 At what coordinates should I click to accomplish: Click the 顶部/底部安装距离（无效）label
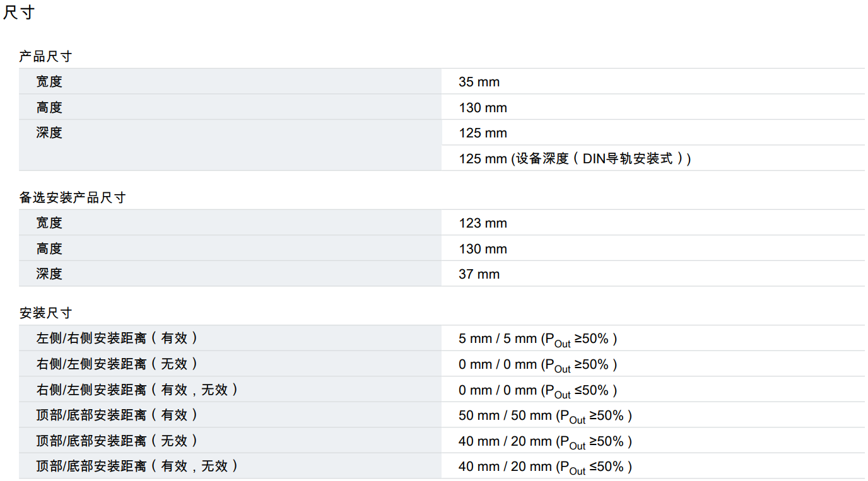point(117,441)
